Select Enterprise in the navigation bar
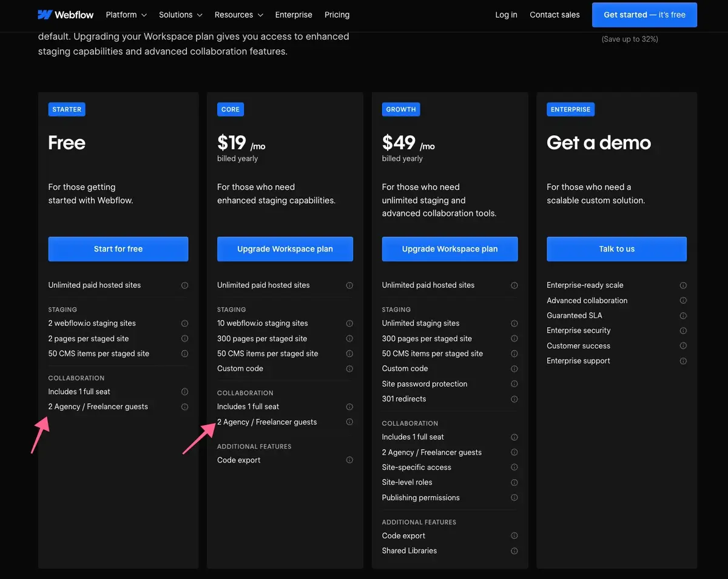The image size is (728, 579). (x=293, y=15)
